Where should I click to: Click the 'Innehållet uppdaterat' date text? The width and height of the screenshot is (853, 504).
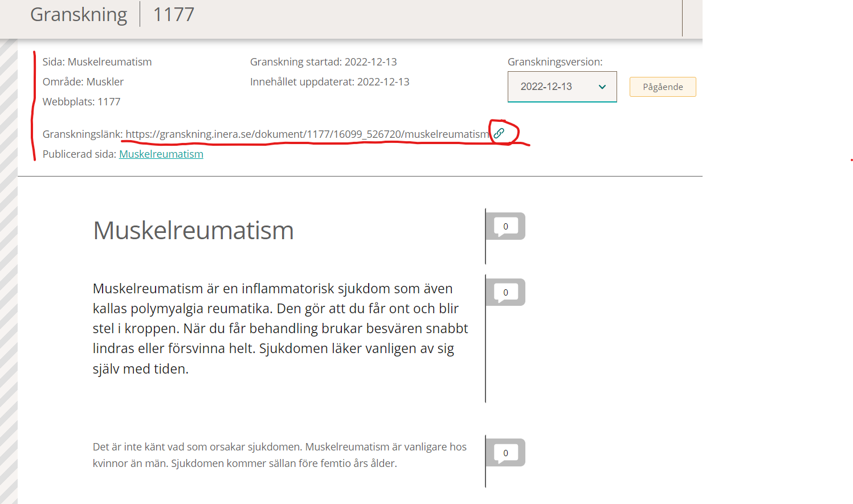point(329,82)
